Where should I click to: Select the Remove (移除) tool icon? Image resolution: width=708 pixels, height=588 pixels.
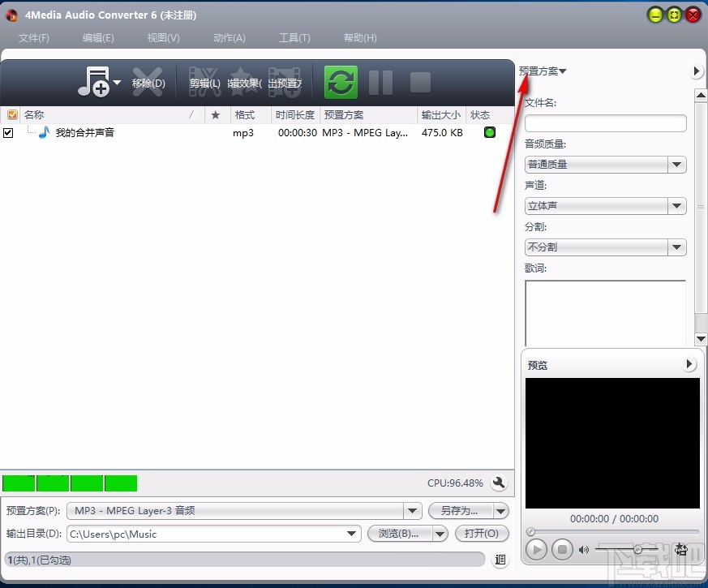pos(148,81)
